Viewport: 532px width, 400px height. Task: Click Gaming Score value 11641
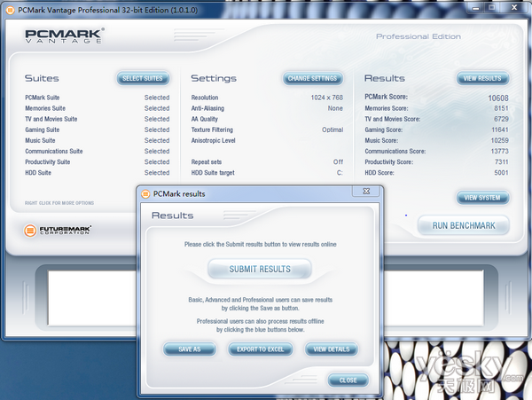pos(500,129)
